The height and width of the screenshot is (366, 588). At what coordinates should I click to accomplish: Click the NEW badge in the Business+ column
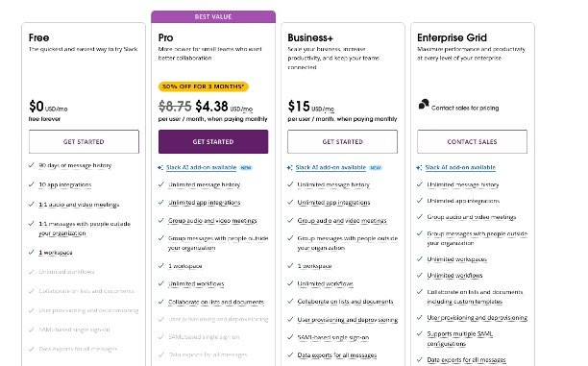[x=376, y=167]
